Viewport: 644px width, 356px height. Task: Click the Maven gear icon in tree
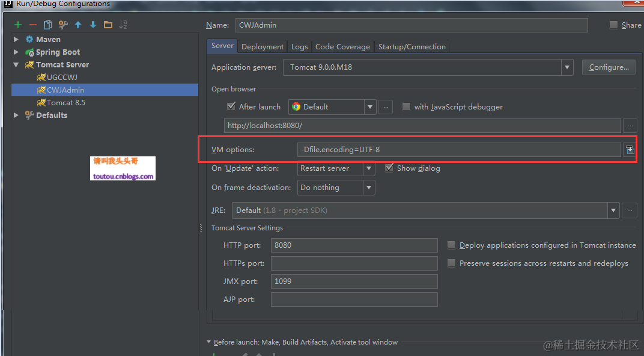click(x=29, y=40)
